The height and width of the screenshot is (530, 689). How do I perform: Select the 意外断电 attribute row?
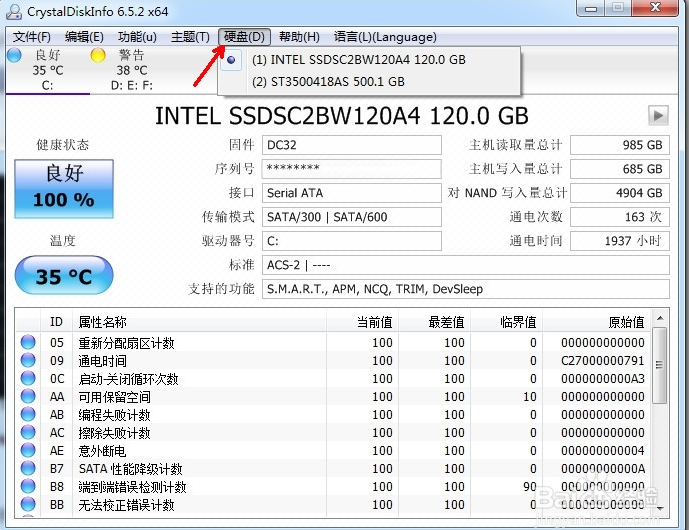tap(334, 451)
